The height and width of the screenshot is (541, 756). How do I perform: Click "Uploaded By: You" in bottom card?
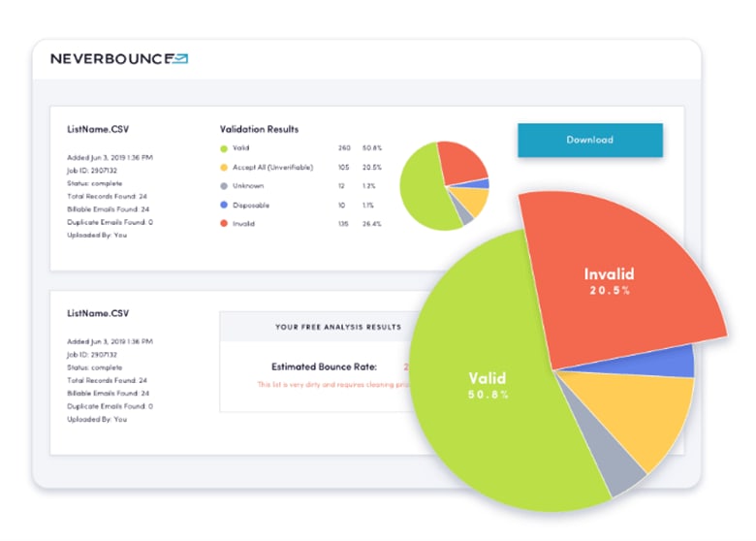tap(97, 420)
